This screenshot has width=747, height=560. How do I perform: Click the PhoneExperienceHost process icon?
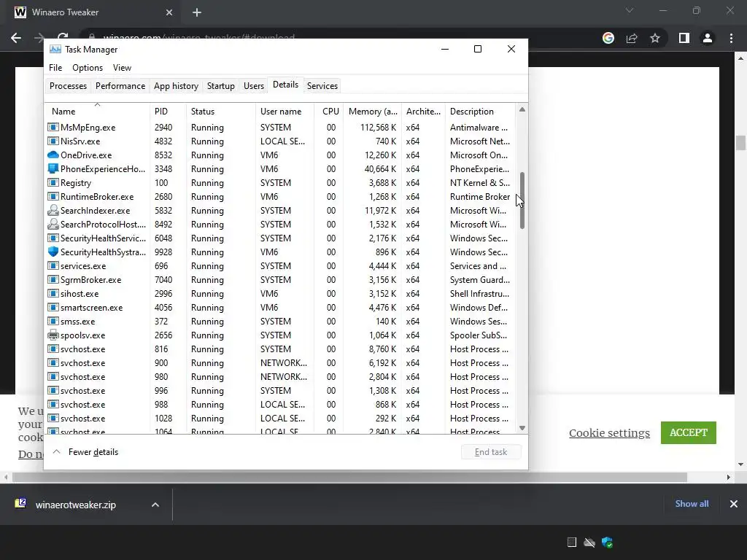coord(53,169)
